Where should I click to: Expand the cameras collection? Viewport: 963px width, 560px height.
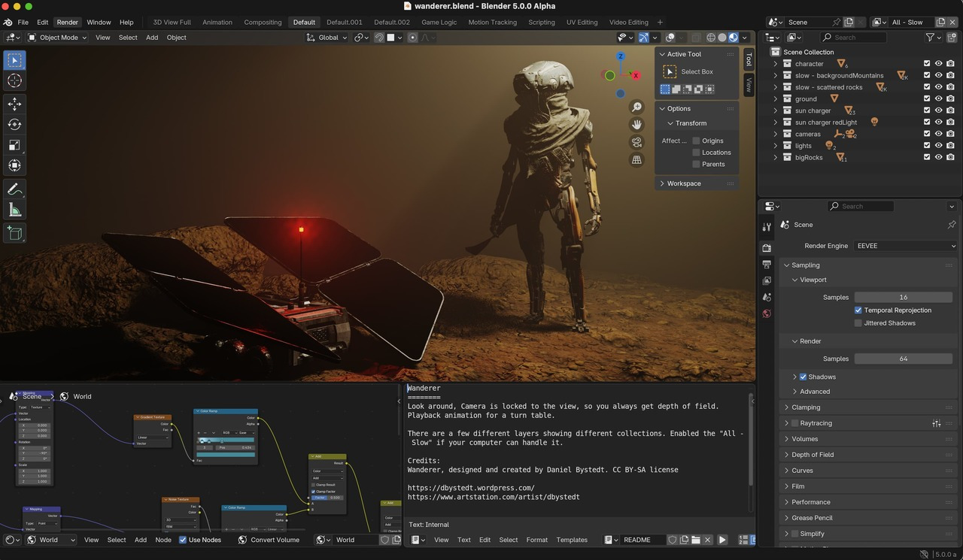(x=776, y=133)
